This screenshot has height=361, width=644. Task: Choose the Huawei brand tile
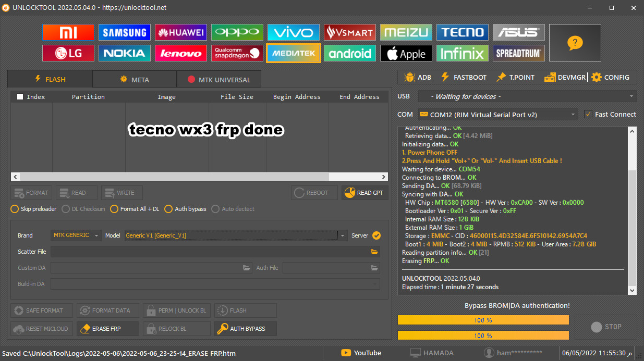click(x=181, y=32)
